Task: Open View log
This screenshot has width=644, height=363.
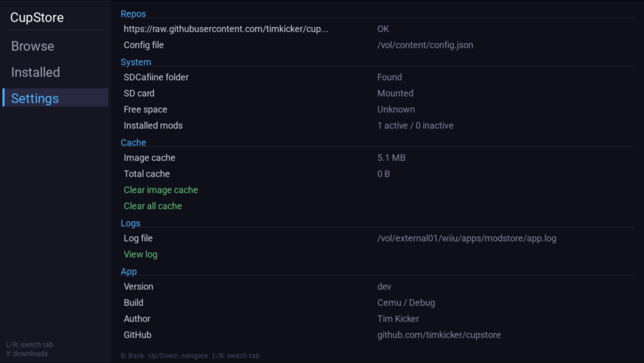Action: tap(140, 254)
